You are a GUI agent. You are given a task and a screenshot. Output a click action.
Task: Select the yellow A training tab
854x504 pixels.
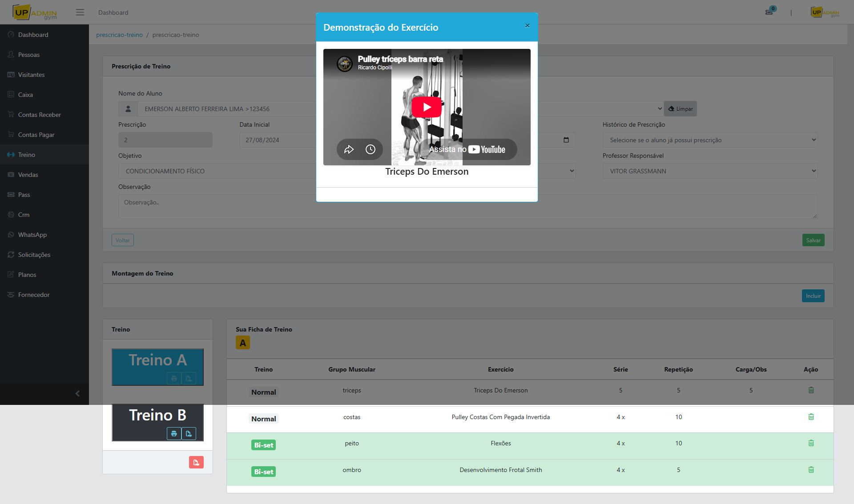click(x=243, y=343)
